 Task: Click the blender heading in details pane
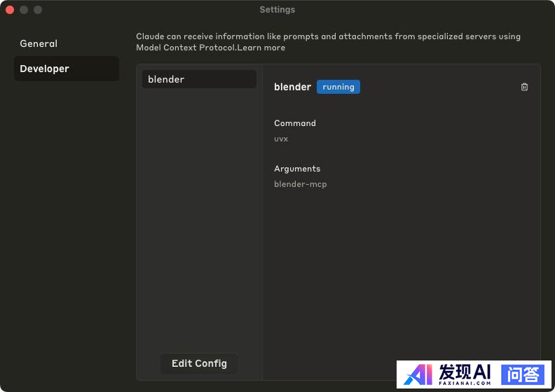tap(292, 87)
